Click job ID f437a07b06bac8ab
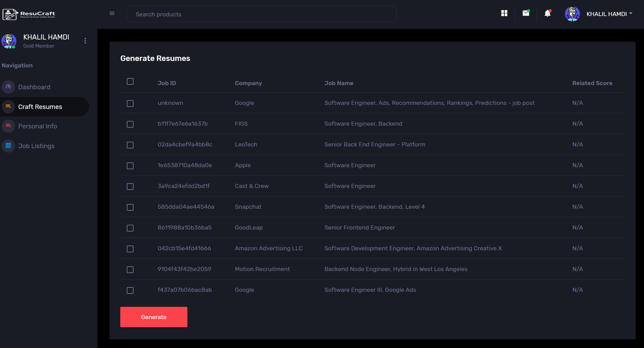This screenshot has height=348, width=644. (x=185, y=290)
